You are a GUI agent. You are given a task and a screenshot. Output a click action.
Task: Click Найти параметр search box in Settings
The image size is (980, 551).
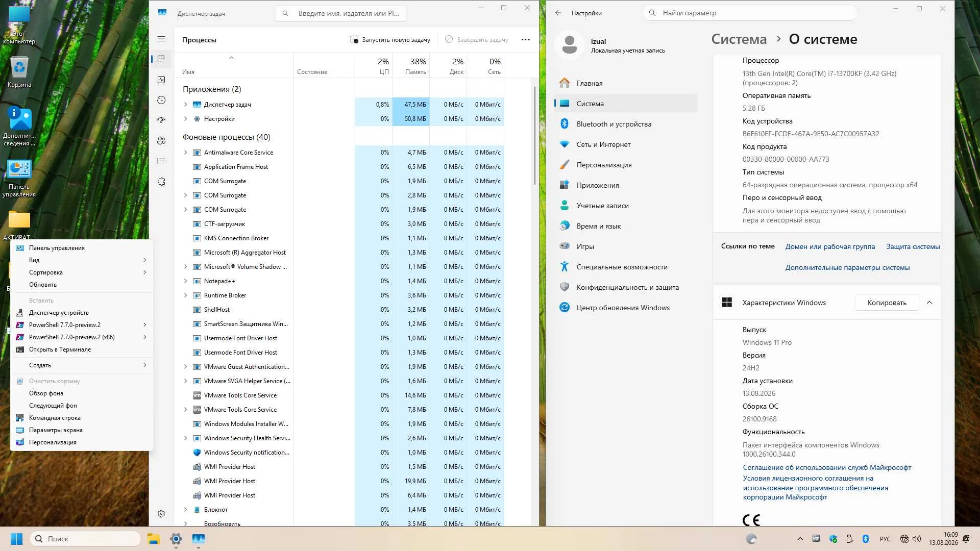pos(749,13)
